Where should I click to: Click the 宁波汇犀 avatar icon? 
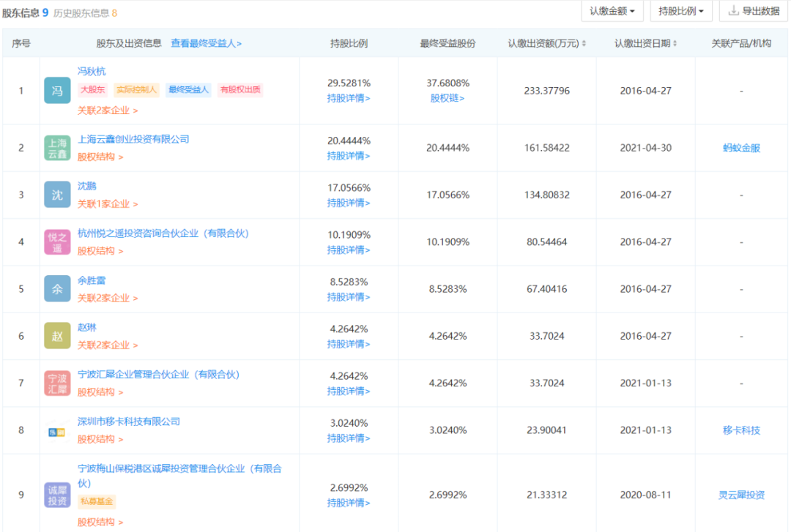pyautogui.click(x=57, y=383)
